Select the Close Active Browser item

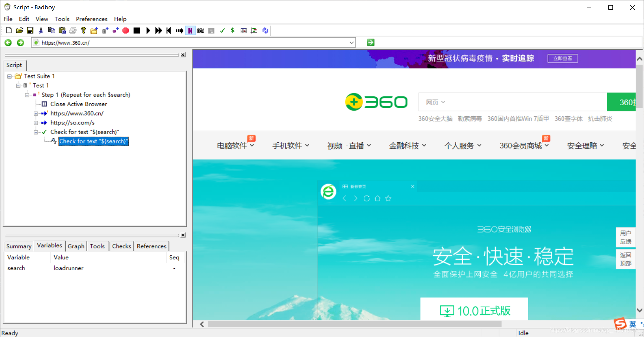click(79, 104)
